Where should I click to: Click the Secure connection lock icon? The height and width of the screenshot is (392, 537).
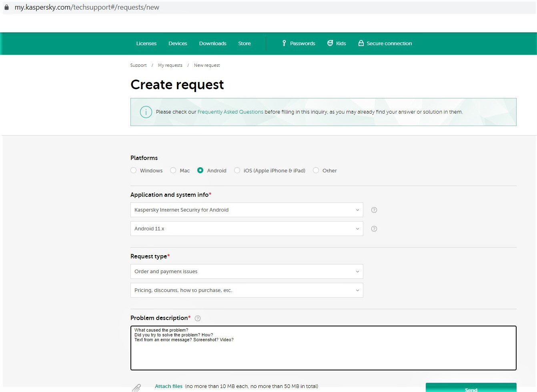(361, 43)
